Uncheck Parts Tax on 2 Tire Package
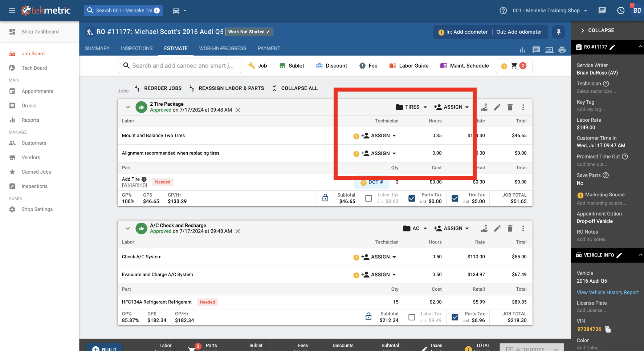Screen dimensions: 644x351 tap(412, 198)
